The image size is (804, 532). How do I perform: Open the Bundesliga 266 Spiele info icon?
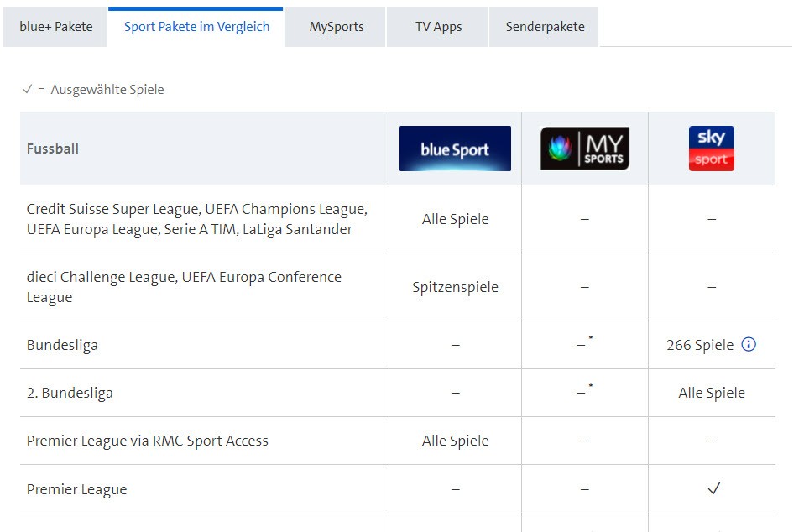749,344
